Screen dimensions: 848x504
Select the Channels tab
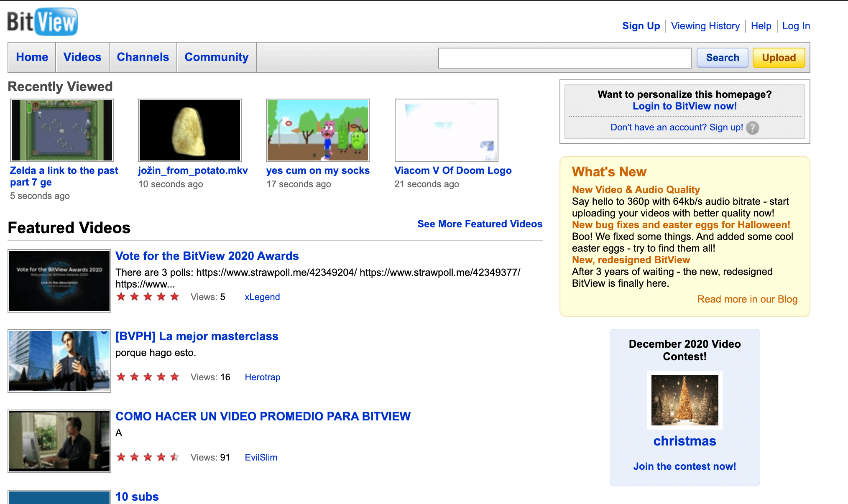click(x=143, y=57)
